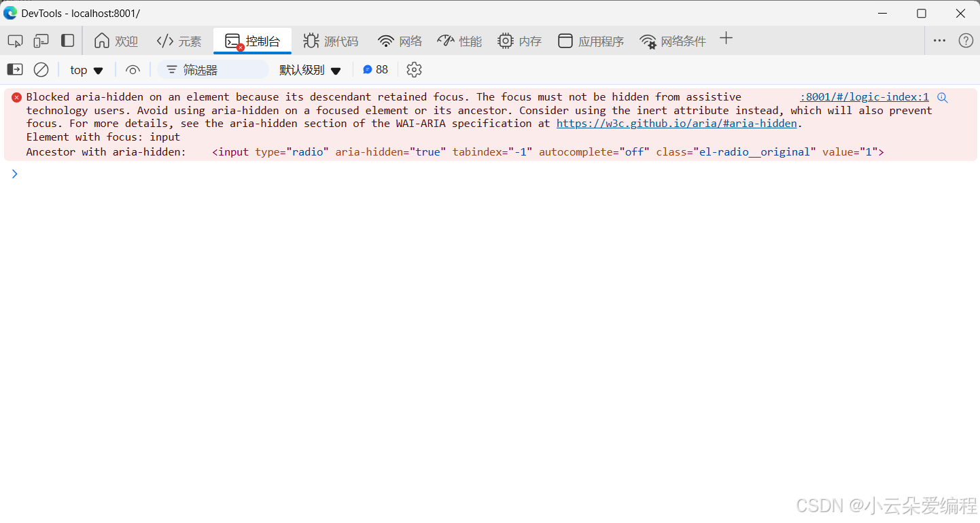Open the top execution context dropdown

pos(86,69)
